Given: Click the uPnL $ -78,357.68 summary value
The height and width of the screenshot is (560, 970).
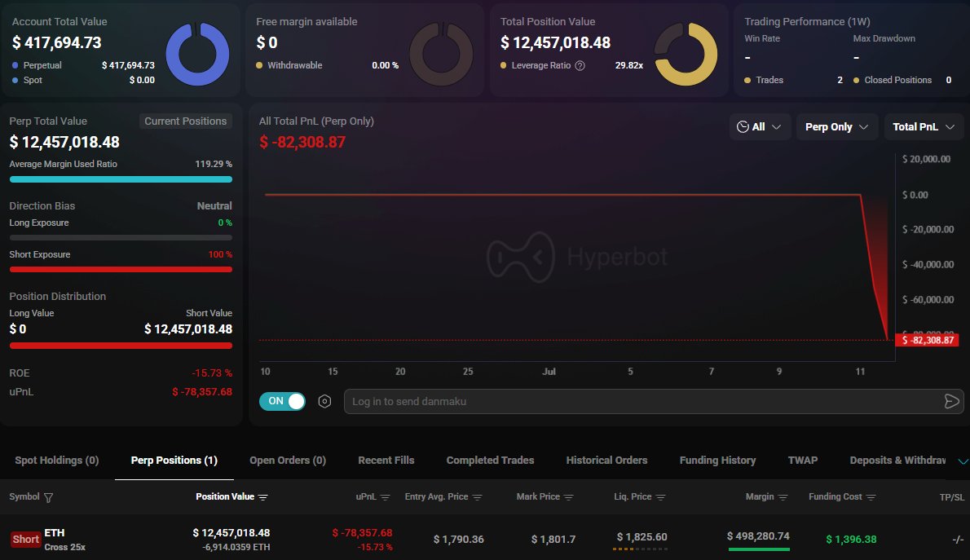Looking at the screenshot, I should pyautogui.click(x=202, y=392).
